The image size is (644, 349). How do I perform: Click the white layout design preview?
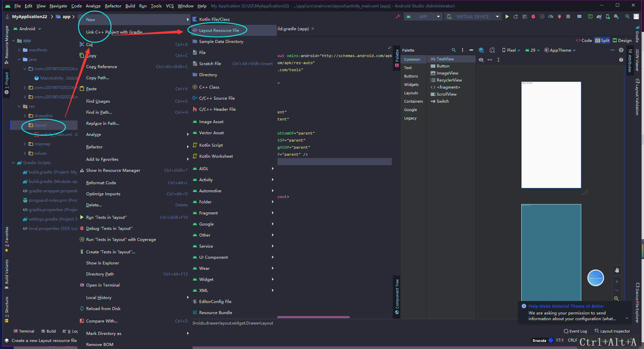551,135
